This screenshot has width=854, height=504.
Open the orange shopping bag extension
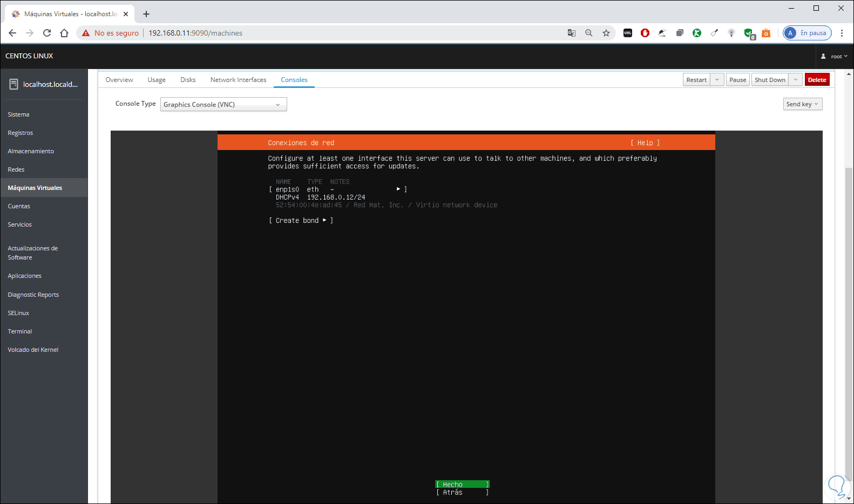(766, 33)
